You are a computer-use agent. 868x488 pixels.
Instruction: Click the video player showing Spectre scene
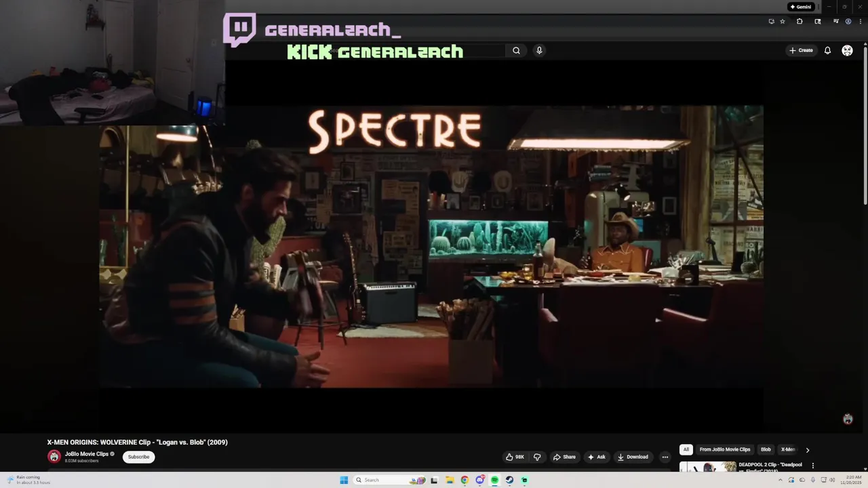pyautogui.click(x=431, y=246)
